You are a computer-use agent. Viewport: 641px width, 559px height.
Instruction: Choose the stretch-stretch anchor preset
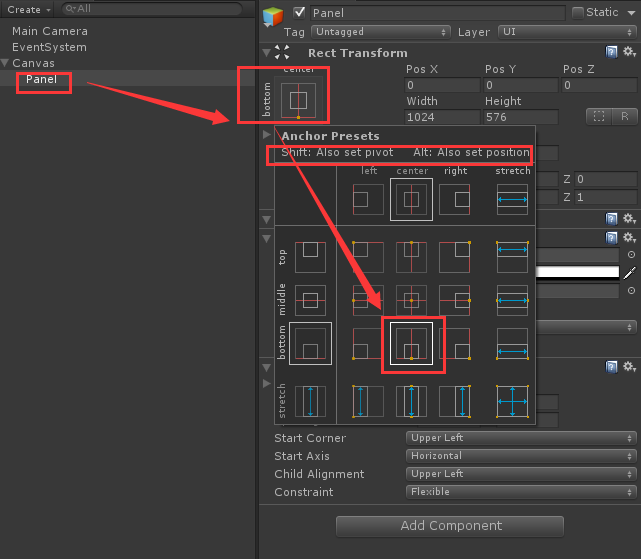tap(512, 401)
